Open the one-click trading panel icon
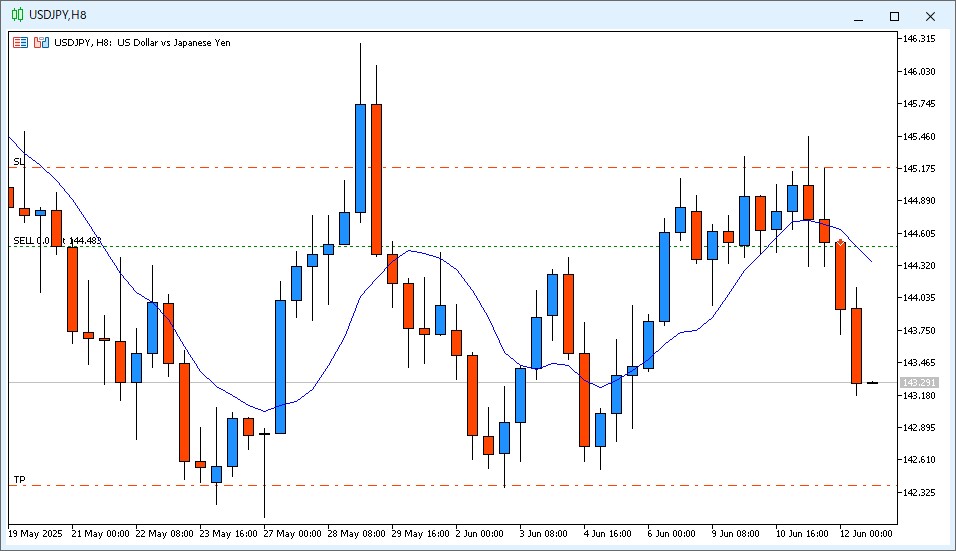956x551 pixels. pyautogui.click(x=20, y=43)
